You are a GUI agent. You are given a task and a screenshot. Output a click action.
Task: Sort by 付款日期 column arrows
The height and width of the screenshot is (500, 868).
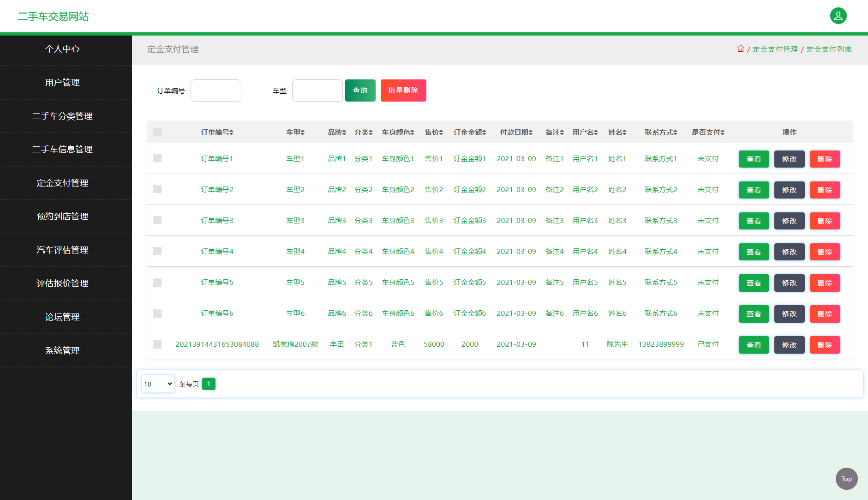coord(531,133)
